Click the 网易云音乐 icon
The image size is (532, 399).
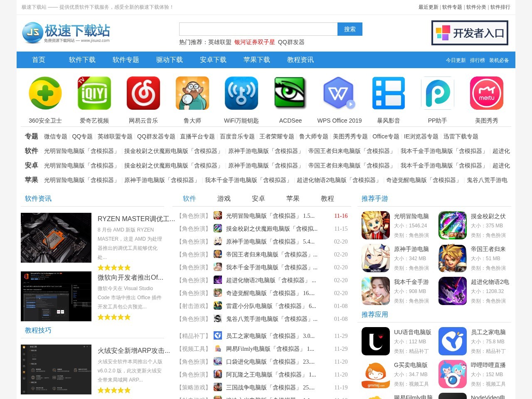tap(143, 93)
